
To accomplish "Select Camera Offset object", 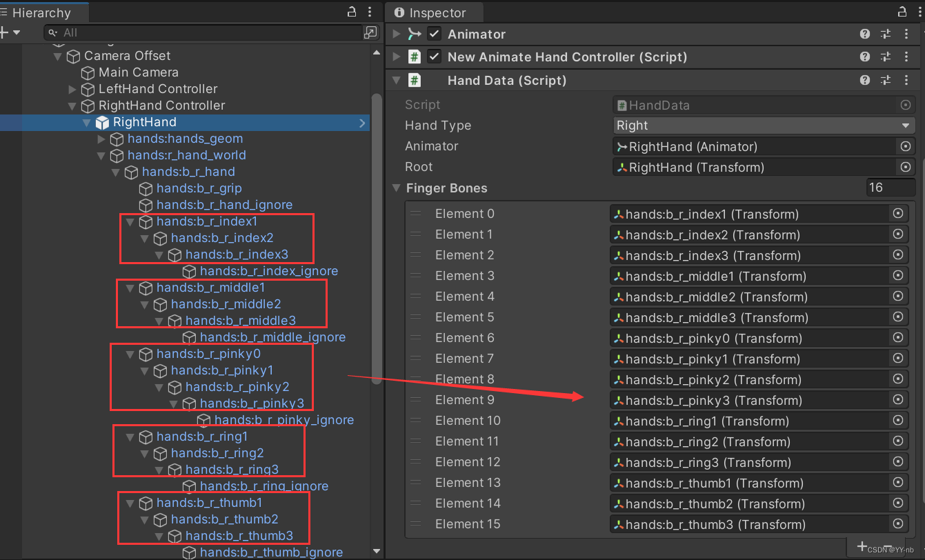I will pos(127,56).
